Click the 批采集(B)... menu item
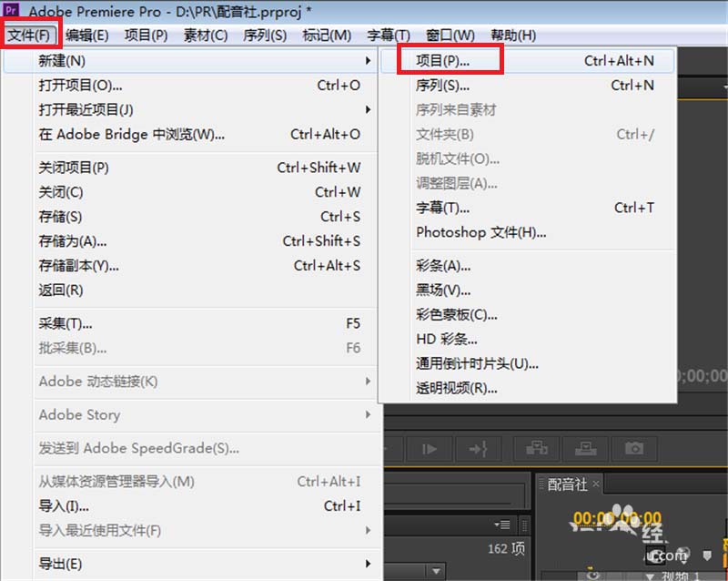 point(190,348)
